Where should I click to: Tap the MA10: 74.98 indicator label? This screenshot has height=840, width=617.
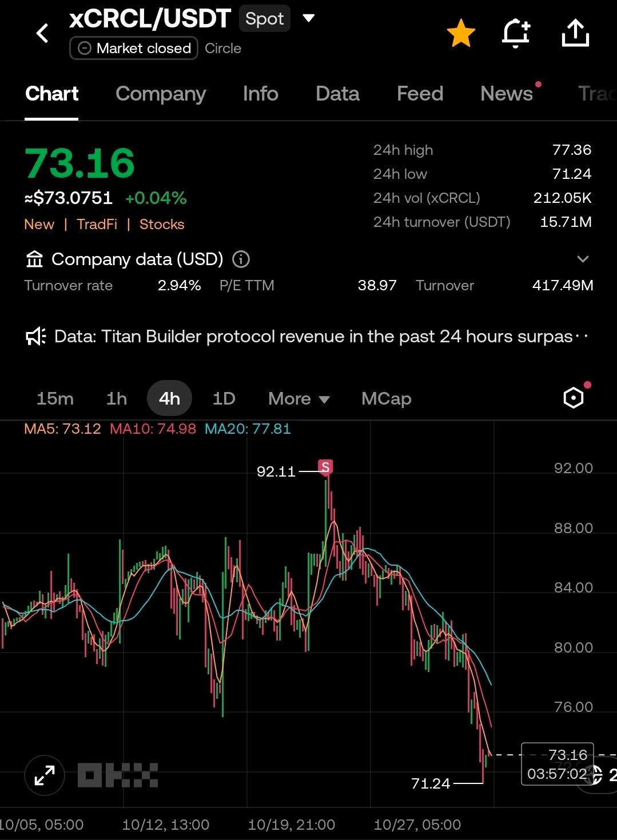[x=153, y=429]
